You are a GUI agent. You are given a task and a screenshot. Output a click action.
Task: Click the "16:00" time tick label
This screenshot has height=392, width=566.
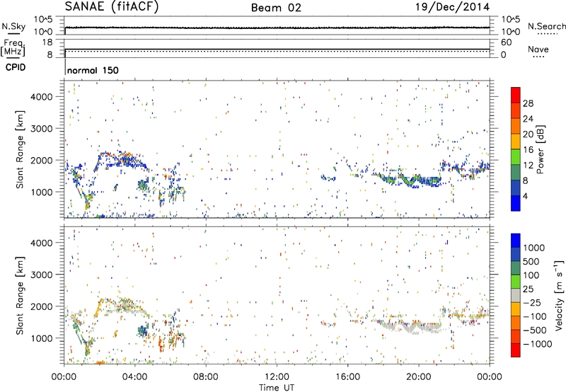click(347, 377)
